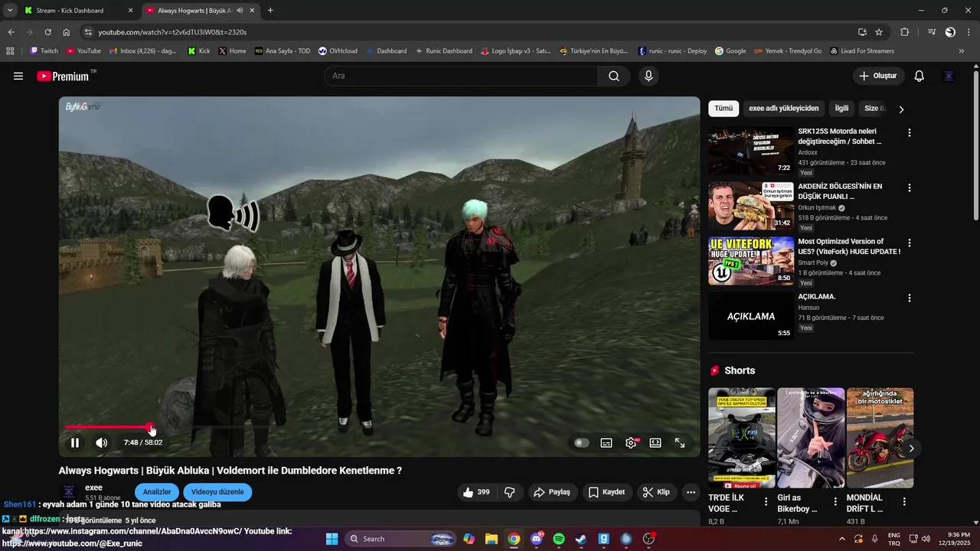
Task: Open Steam from the taskbar
Action: click(x=581, y=539)
